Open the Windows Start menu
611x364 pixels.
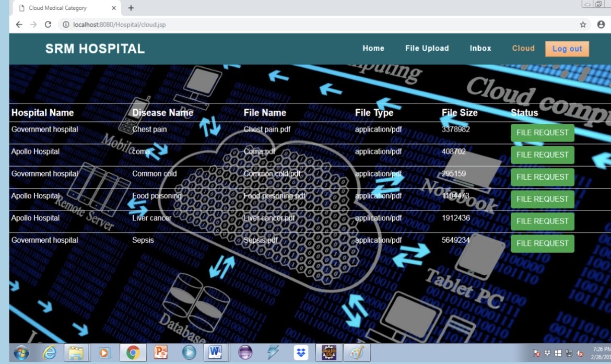coord(21,353)
